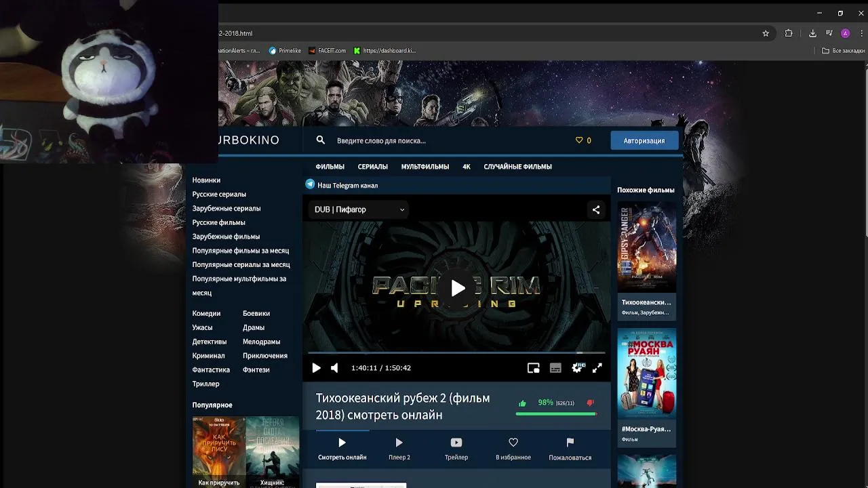Dislike the film with thumbs down
This screenshot has width=868, height=488.
click(x=590, y=403)
